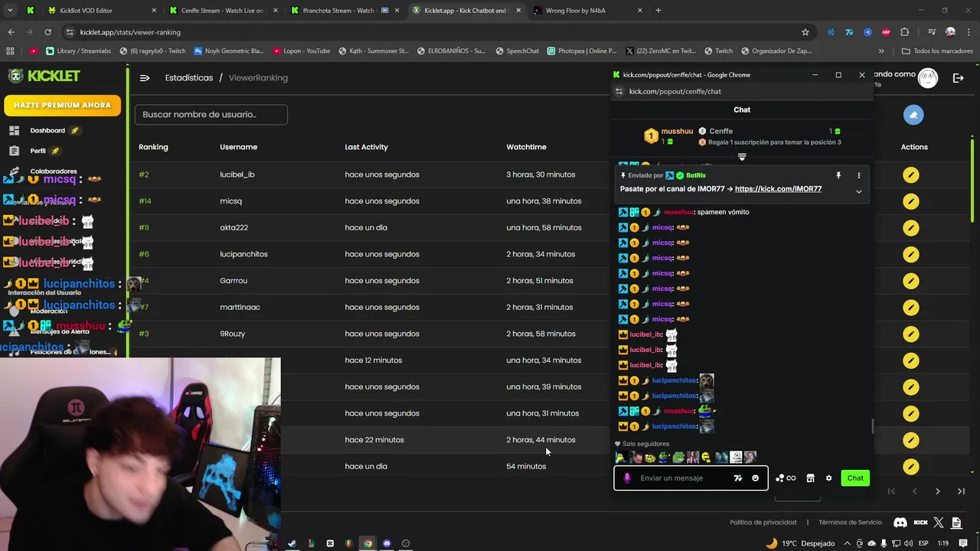Switch to the ffranchota Stream tab

pos(343,11)
